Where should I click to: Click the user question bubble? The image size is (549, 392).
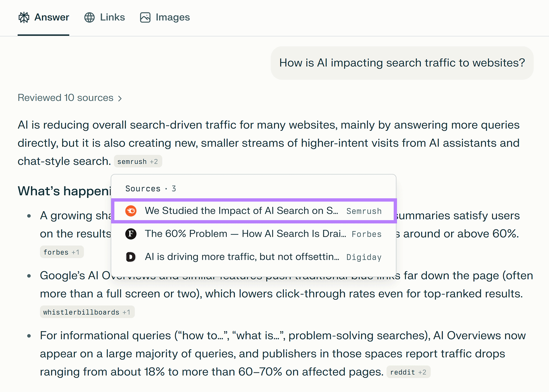(x=402, y=63)
